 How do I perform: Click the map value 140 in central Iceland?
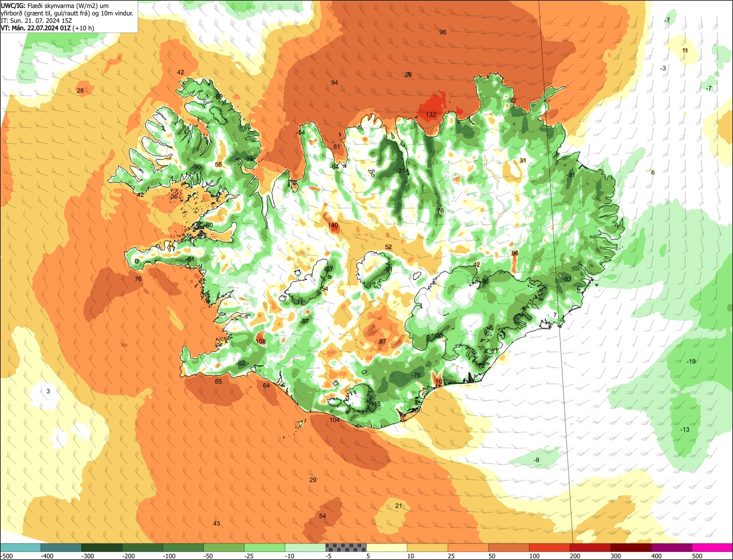point(333,225)
